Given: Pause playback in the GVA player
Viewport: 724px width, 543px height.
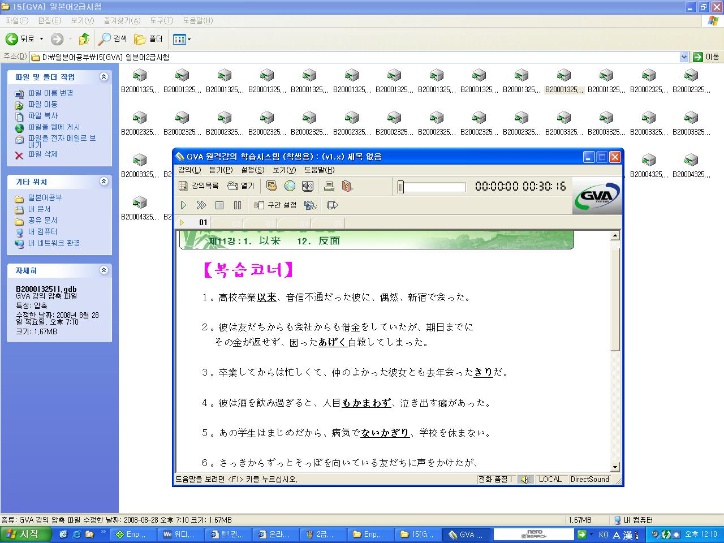Looking at the screenshot, I should [x=237, y=205].
